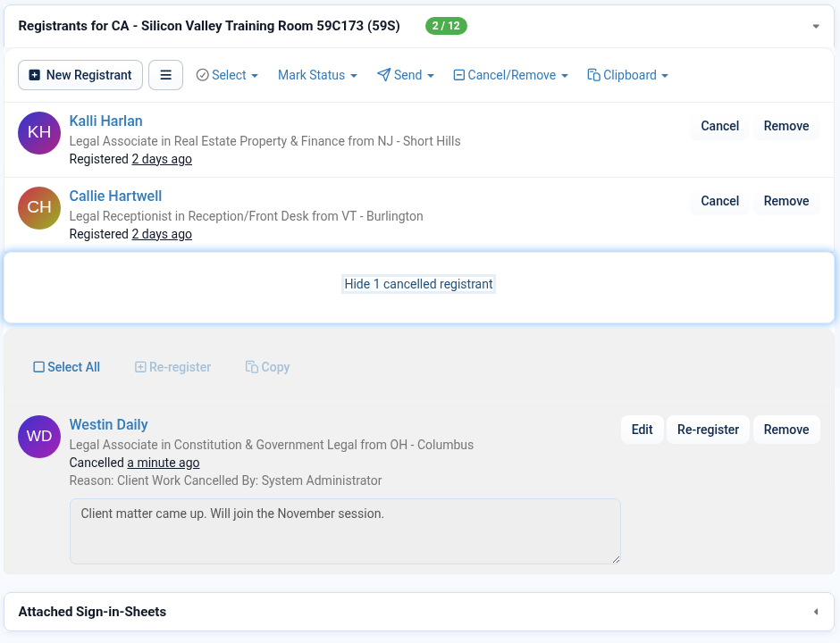Screen dimensions: 840x643
Task: Click the Registrants for CA panel title
Action: pos(209,26)
